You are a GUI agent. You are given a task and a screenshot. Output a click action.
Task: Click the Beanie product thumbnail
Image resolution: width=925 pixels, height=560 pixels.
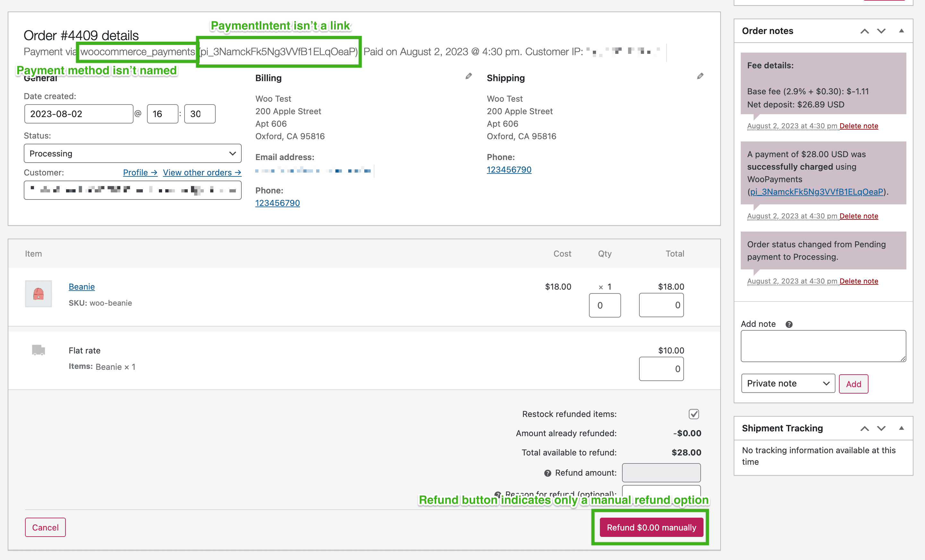pos(38,294)
